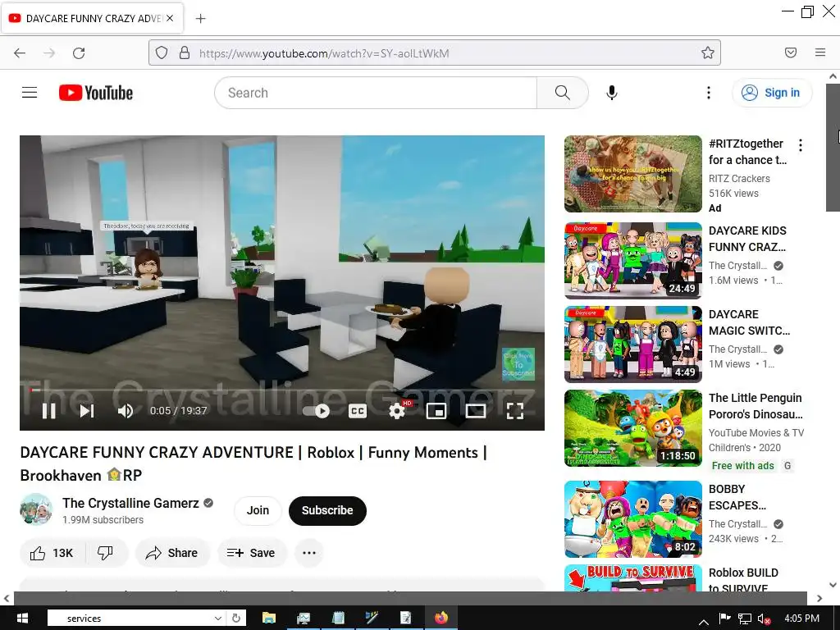Click the subscribe watermark in the video
This screenshot has width=840, height=630.
518,364
